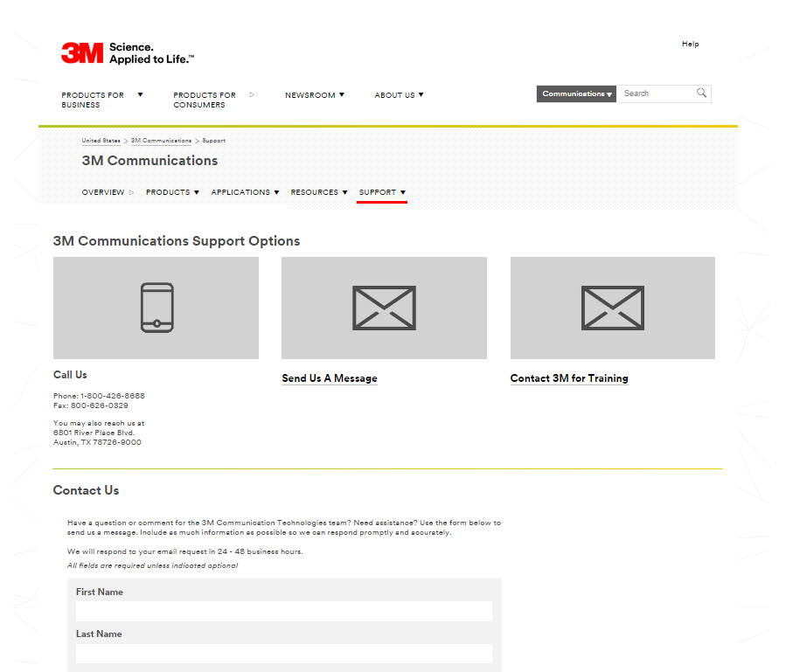Screen dimensions: 786x672
Task: Open the Communications search scope dropdown
Action: point(576,94)
